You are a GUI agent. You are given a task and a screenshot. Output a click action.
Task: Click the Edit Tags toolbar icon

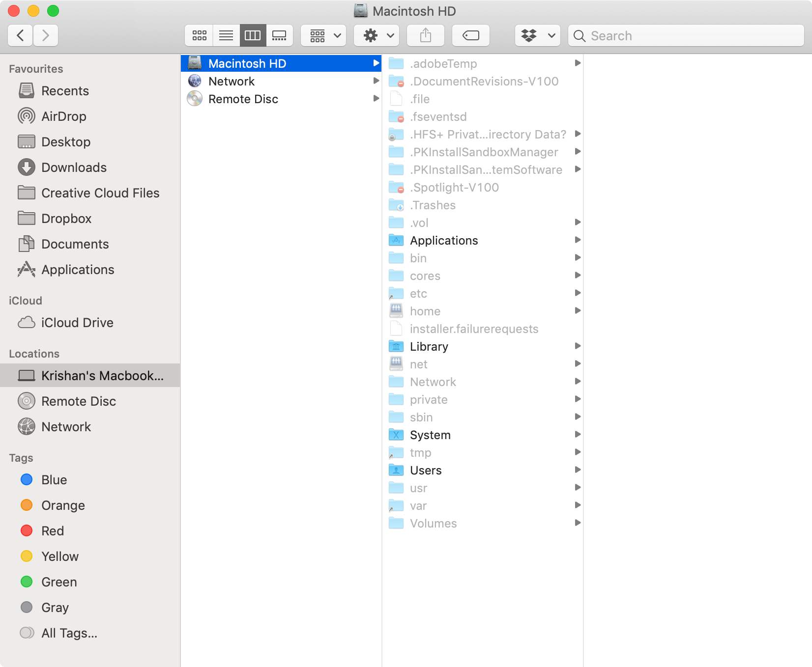click(x=470, y=35)
